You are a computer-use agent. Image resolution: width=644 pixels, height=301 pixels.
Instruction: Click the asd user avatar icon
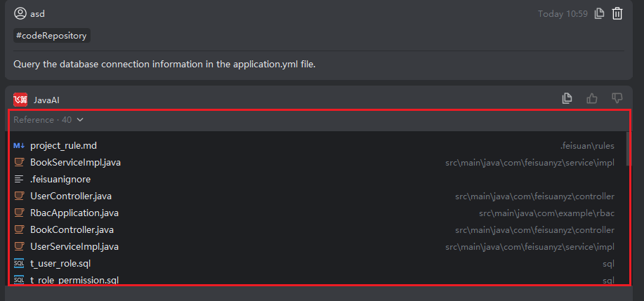[x=20, y=13]
